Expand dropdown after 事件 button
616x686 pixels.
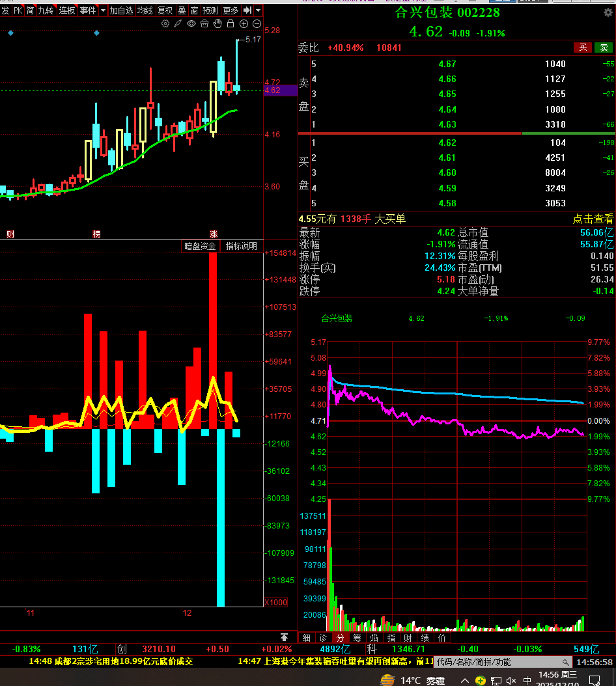click(x=104, y=10)
